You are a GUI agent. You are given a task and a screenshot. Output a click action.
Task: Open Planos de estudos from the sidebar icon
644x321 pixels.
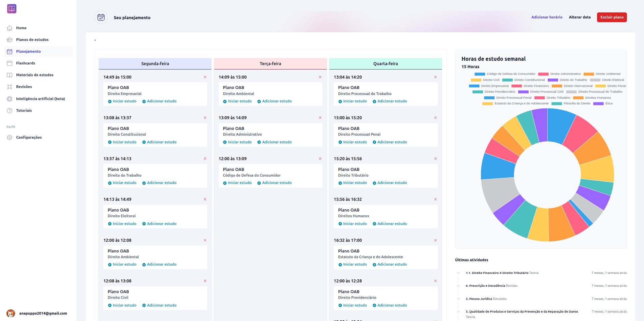pos(10,40)
